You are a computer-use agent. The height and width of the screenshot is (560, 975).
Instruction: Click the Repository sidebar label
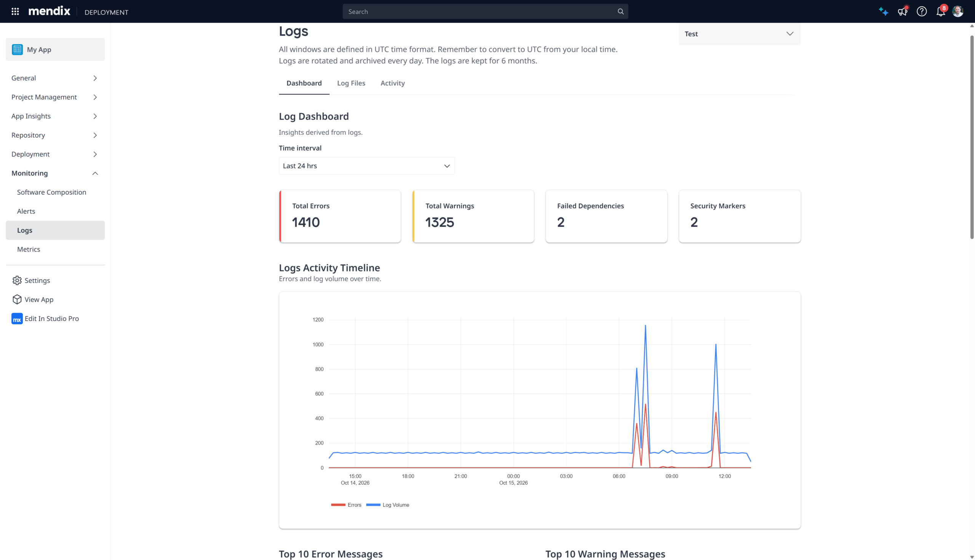click(28, 135)
